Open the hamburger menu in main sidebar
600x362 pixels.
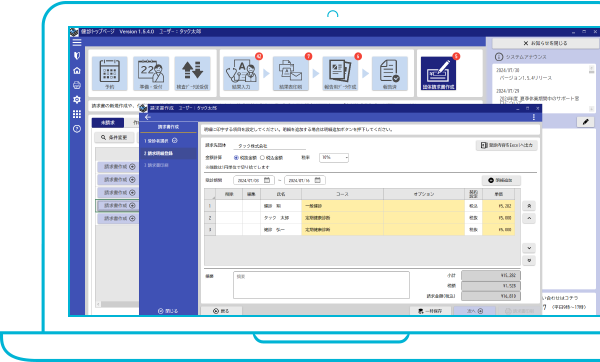(x=77, y=42)
